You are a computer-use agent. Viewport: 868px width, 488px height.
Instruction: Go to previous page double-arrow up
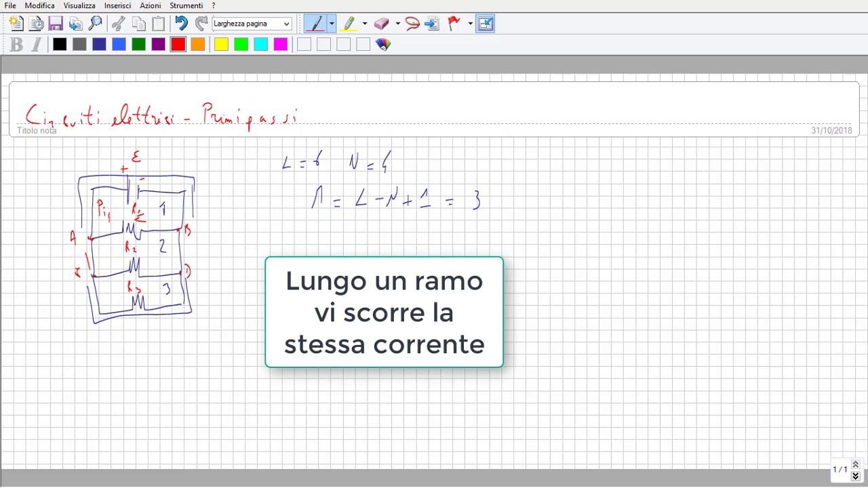855,464
